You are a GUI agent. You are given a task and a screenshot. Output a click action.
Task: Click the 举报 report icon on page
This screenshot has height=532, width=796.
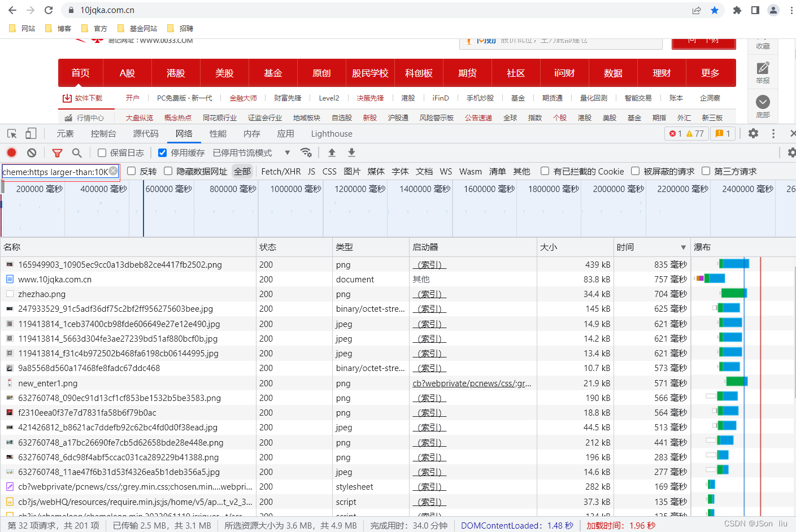[x=763, y=73]
